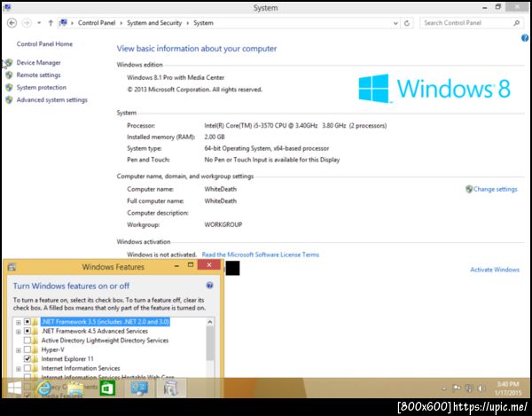Click shield icon beside System protection
Viewport: 532px width, 416px height.
click(9, 88)
